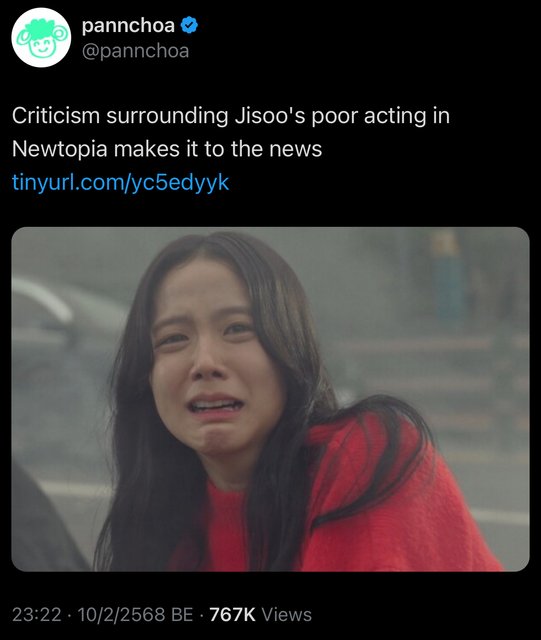
Task: Click the word Criticism in the tweet
Action: [56, 116]
